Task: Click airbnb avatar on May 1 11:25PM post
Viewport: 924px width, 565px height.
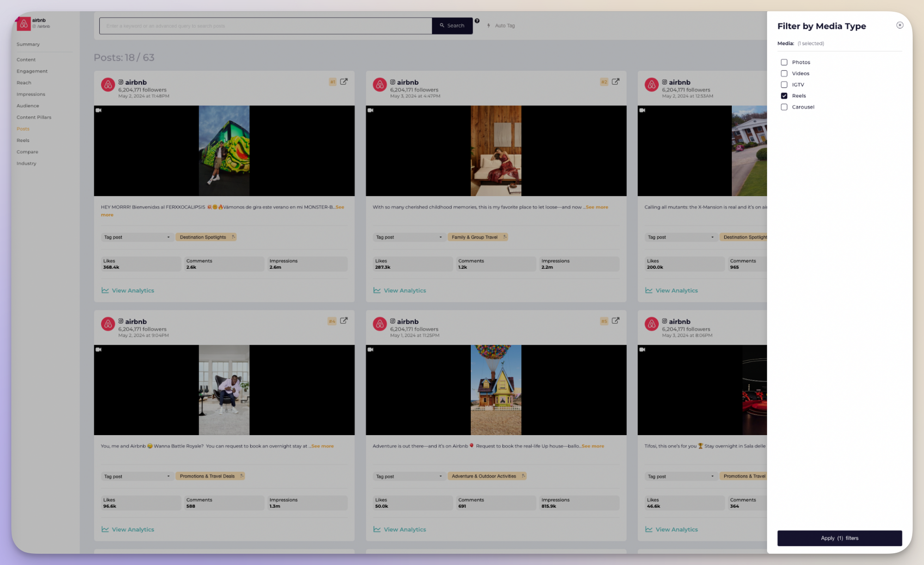Action: (380, 324)
